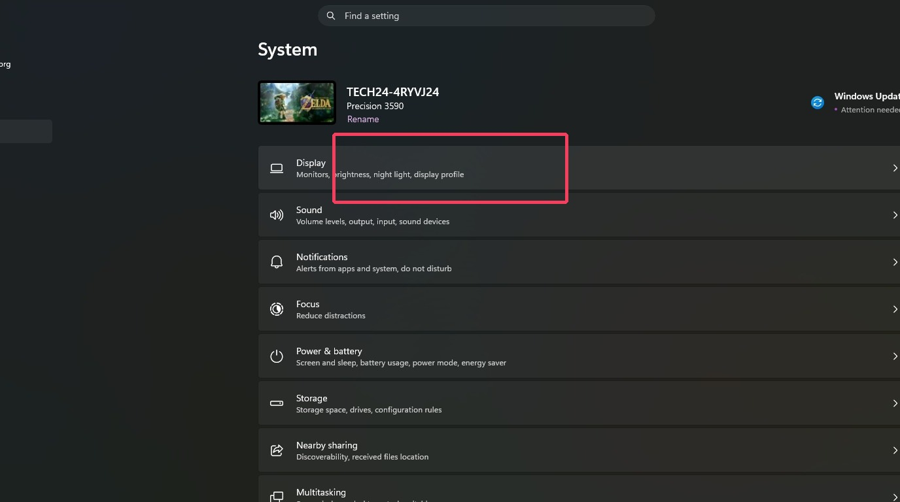This screenshot has height=502, width=900.
Task: Open the Sound settings label
Action: click(309, 210)
